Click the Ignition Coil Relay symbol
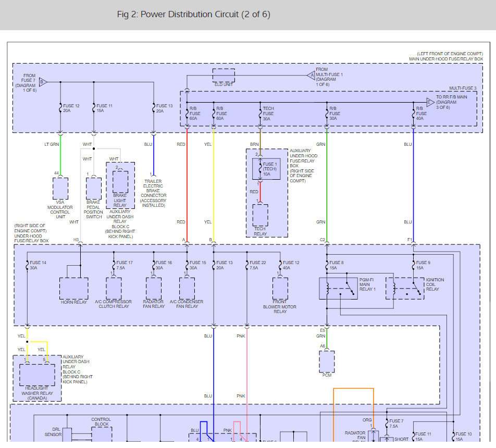Image resolution: width=496 pixels, height=448 pixels. (x=405, y=288)
